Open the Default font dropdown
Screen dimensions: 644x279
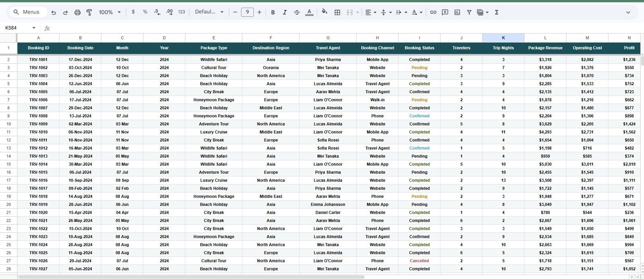[209, 12]
